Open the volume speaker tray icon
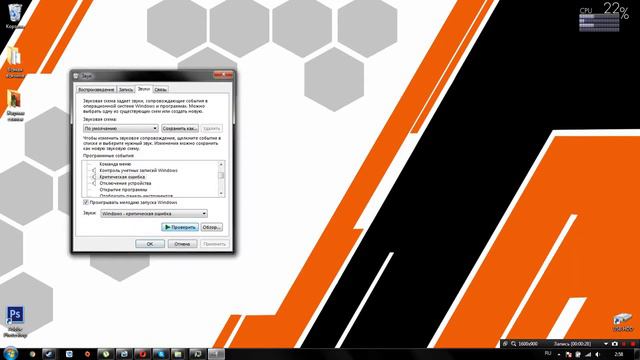Viewport: 640px width, 360px height. point(597,354)
